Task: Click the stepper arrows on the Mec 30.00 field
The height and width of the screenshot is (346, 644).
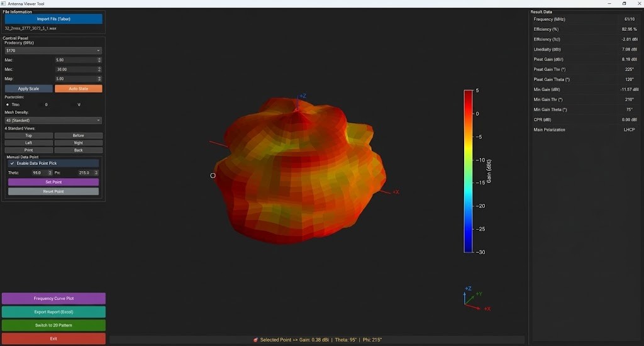Action: 99,69
